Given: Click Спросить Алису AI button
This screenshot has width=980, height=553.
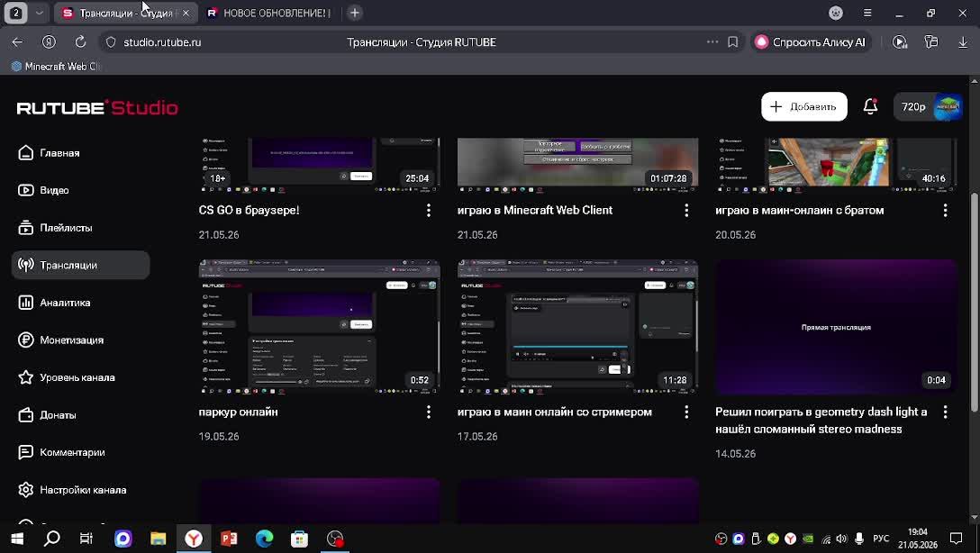Looking at the screenshot, I should (812, 41).
